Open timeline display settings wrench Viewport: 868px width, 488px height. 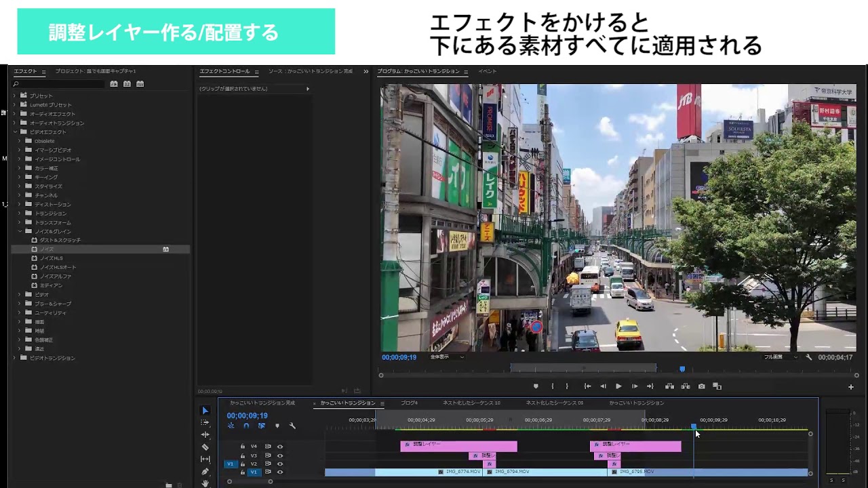click(x=292, y=426)
